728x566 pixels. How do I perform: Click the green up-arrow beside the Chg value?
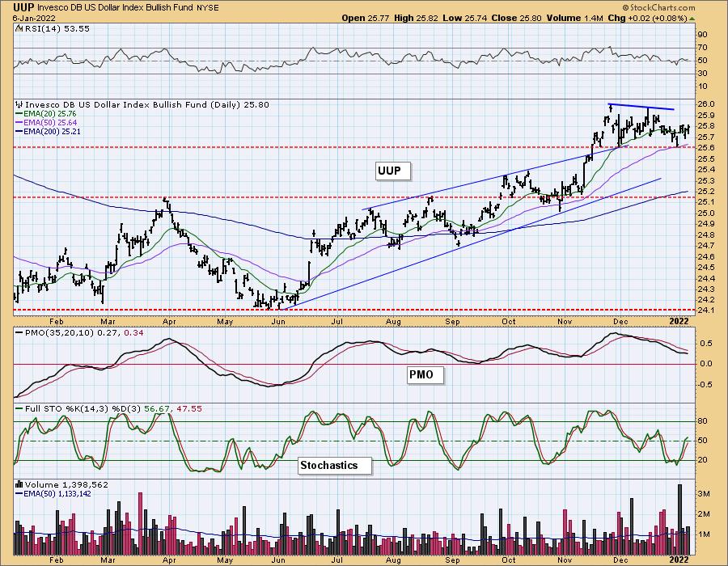pos(692,19)
